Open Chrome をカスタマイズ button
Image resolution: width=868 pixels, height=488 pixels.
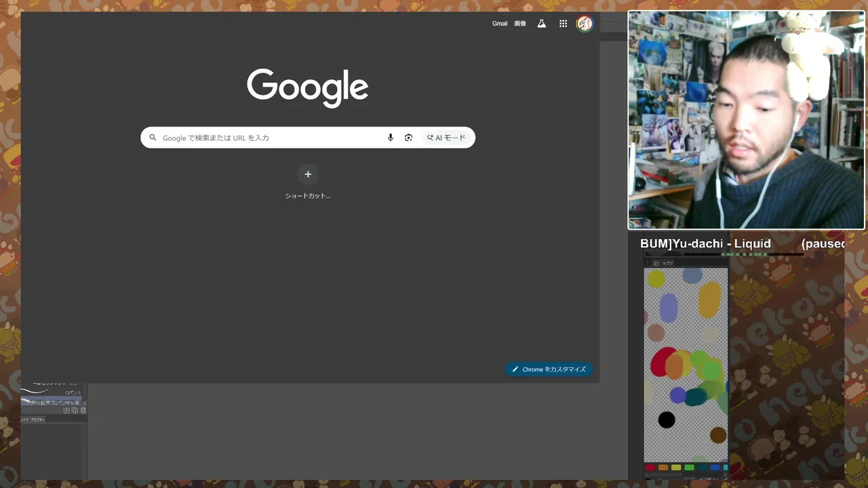click(549, 369)
